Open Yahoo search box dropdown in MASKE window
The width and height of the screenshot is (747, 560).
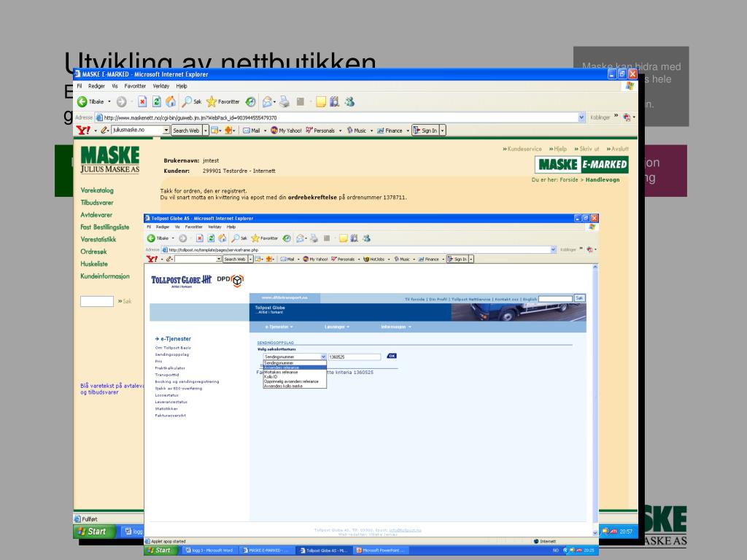point(166,130)
